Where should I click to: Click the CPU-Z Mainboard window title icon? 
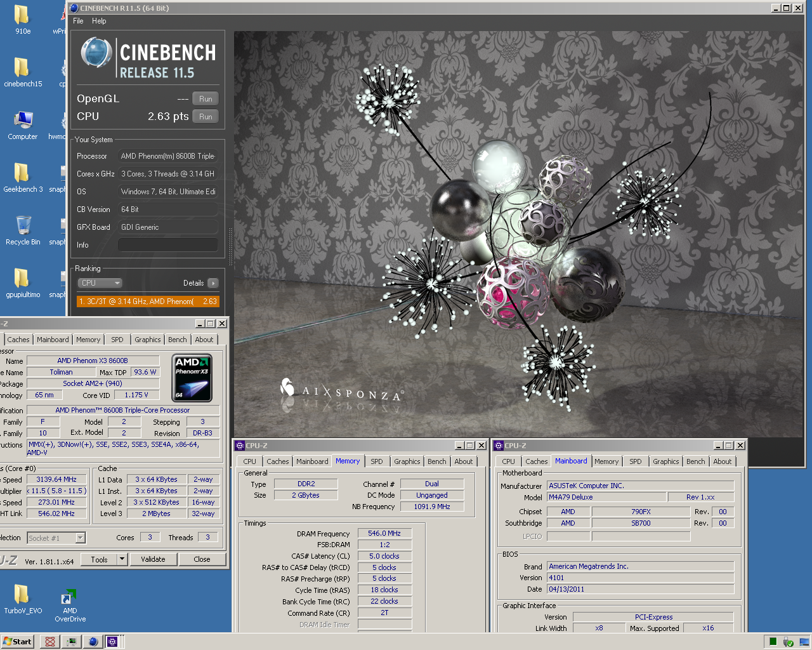[x=499, y=446]
